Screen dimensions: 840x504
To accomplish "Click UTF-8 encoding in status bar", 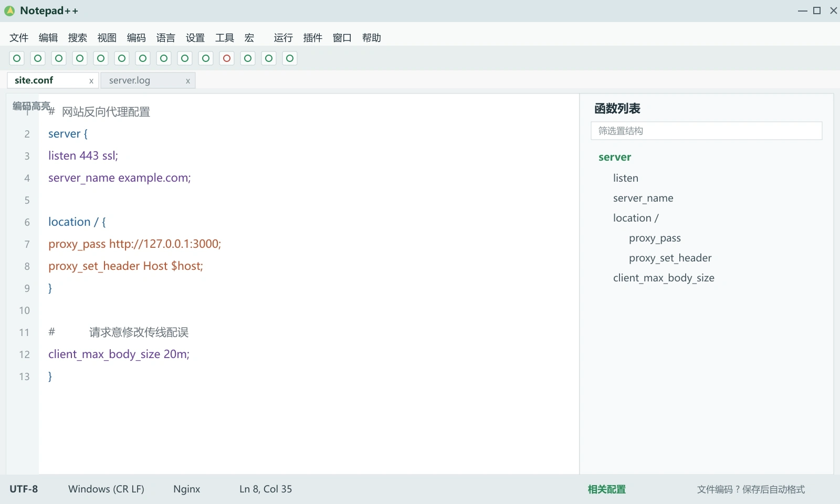I will (24, 489).
